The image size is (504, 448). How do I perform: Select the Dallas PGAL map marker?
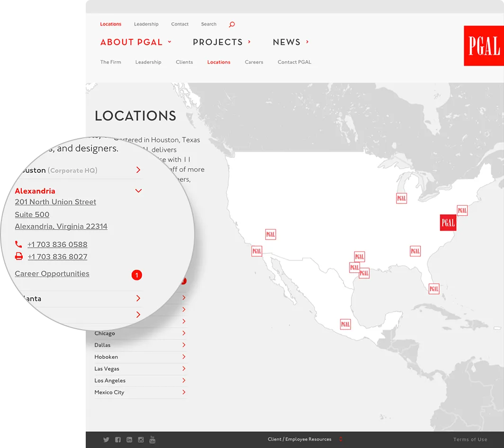pos(360,257)
